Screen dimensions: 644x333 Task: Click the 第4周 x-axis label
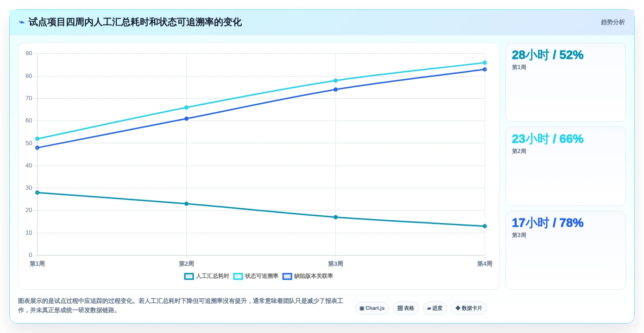coord(485,264)
